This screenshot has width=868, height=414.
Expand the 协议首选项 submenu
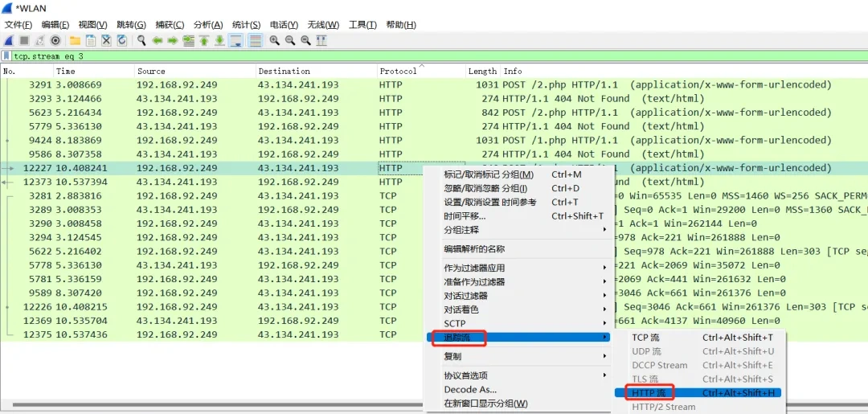tap(518, 375)
